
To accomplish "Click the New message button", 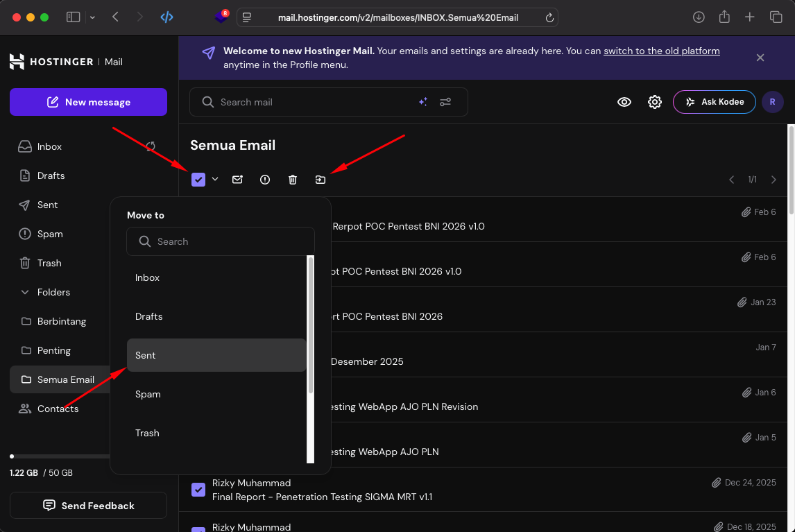I will pos(88,101).
